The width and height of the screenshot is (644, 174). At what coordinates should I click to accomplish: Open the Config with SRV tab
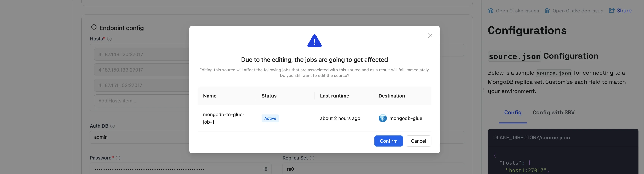[553, 113]
